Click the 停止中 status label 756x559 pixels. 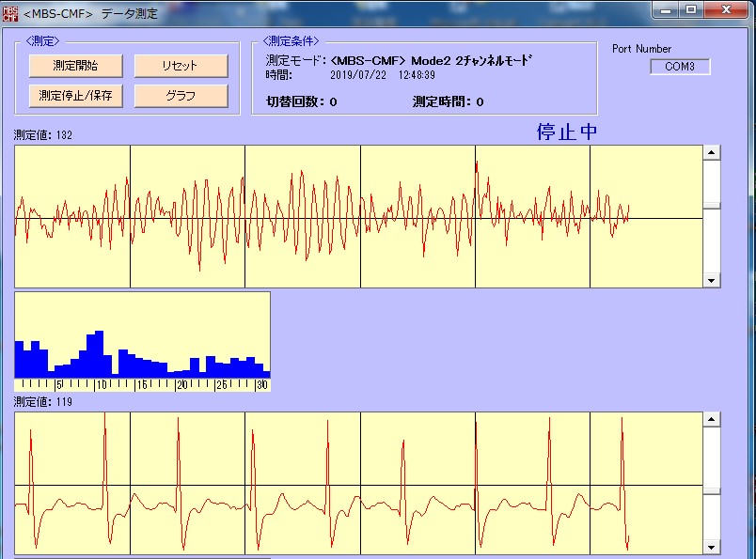click(566, 132)
